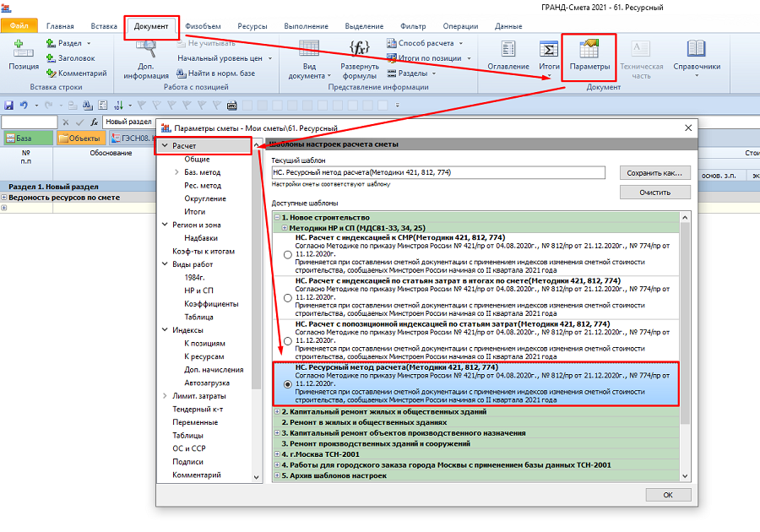Viewport: 760px width, 532px height.
Task: Expand 5. Архив шаблонов настроек
Action: point(277,475)
